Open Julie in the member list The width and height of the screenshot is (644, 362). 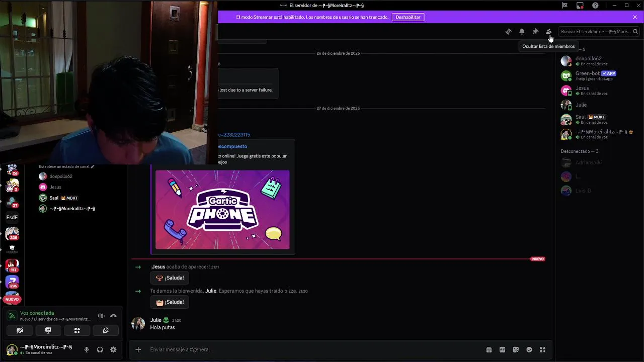tap(599, 105)
